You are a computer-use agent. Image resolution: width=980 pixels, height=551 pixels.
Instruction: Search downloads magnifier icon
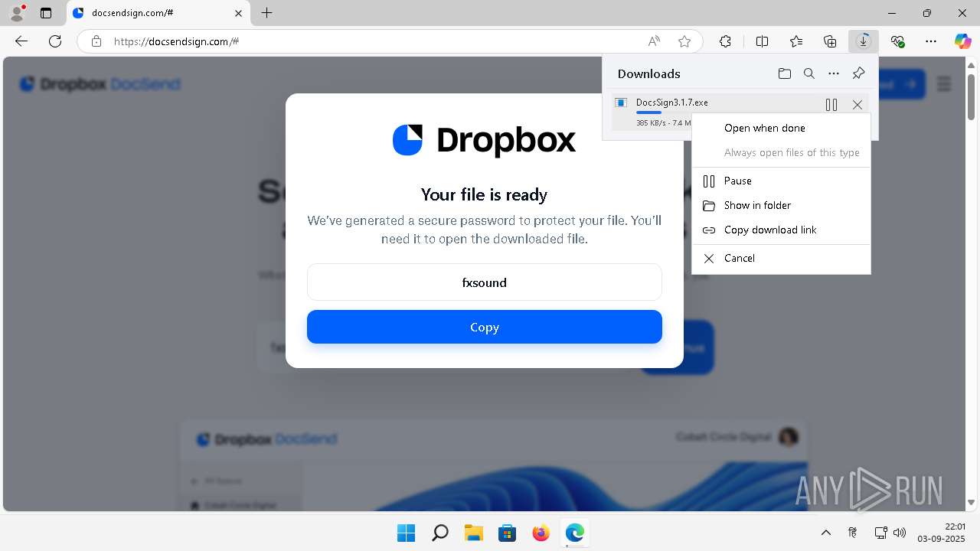(808, 73)
